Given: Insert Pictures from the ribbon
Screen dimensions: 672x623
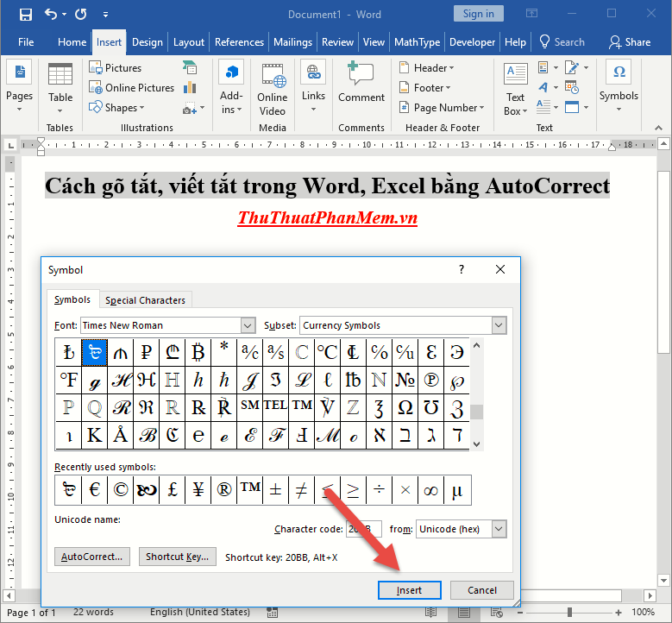Looking at the screenshot, I should 116,68.
